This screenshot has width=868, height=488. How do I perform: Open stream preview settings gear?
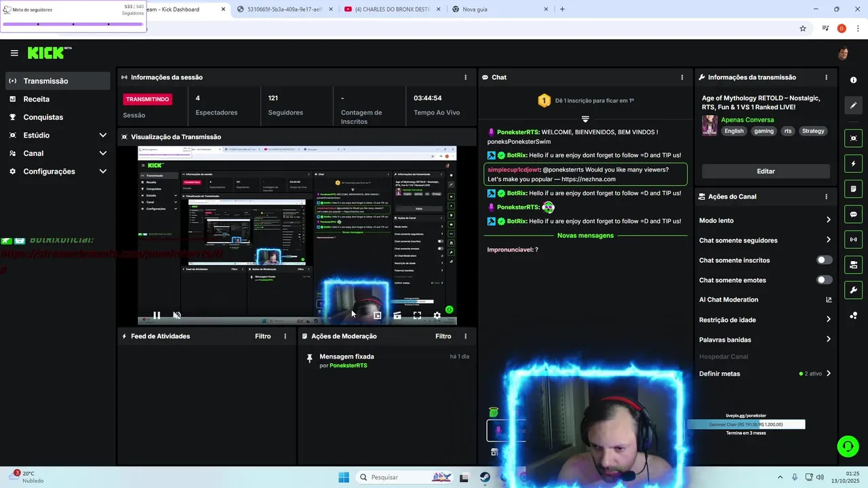(x=437, y=315)
